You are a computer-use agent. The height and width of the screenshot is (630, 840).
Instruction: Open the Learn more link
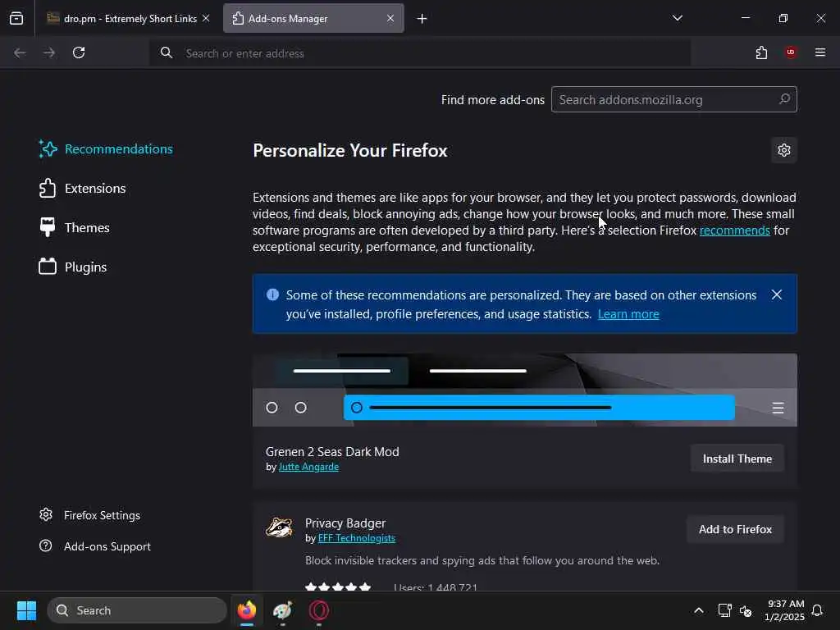pos(628,314)
